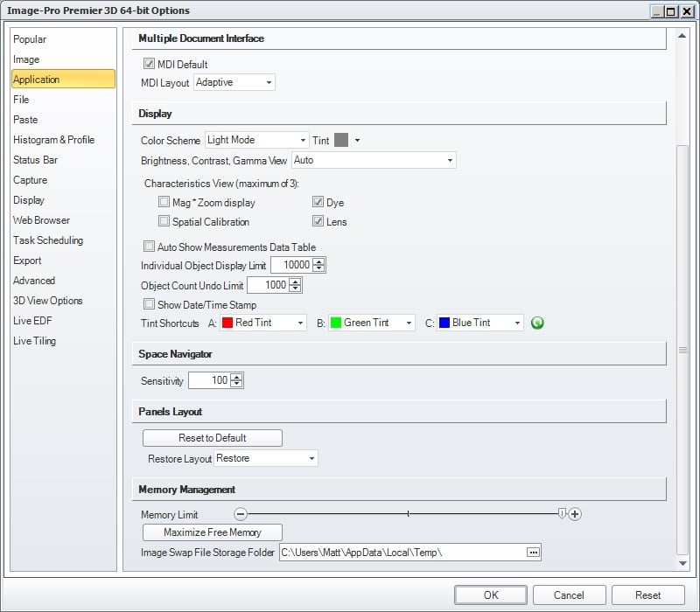Click the Maximize Free Memory button
700x612 pixels.
tap(212, 532)
